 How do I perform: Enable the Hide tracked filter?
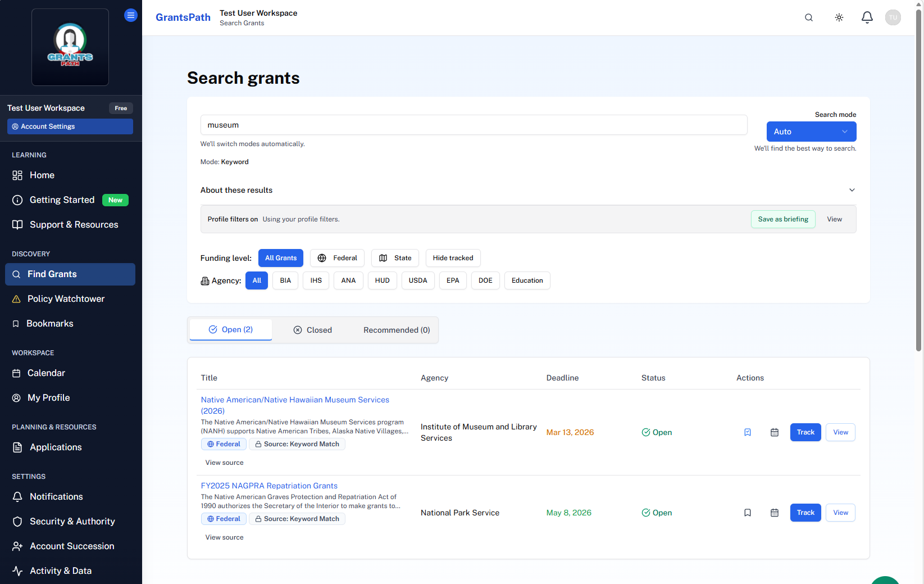click(453, 258)
